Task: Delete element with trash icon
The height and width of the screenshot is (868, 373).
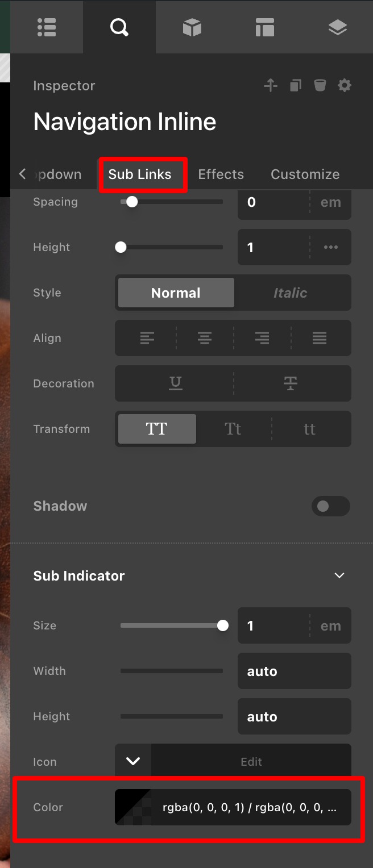Action: click(320, 86)
